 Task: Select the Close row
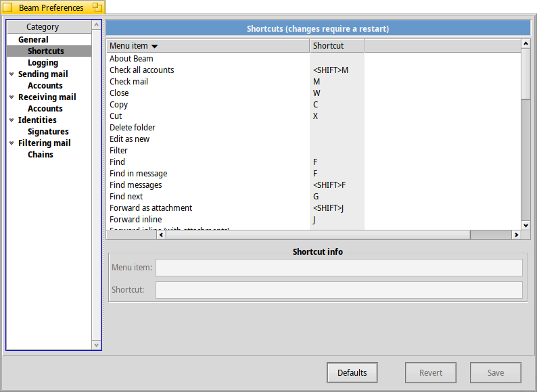[x=314, y=93]
